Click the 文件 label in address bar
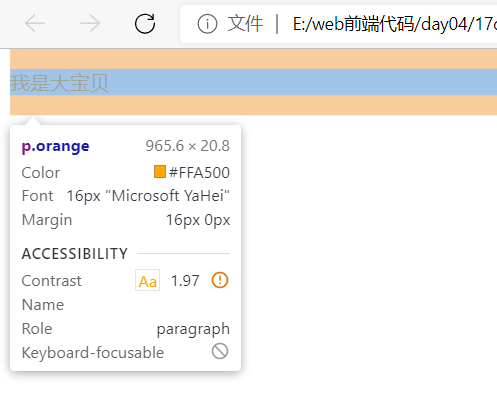The height and width of the screenshot is (406, 497). 245,24
